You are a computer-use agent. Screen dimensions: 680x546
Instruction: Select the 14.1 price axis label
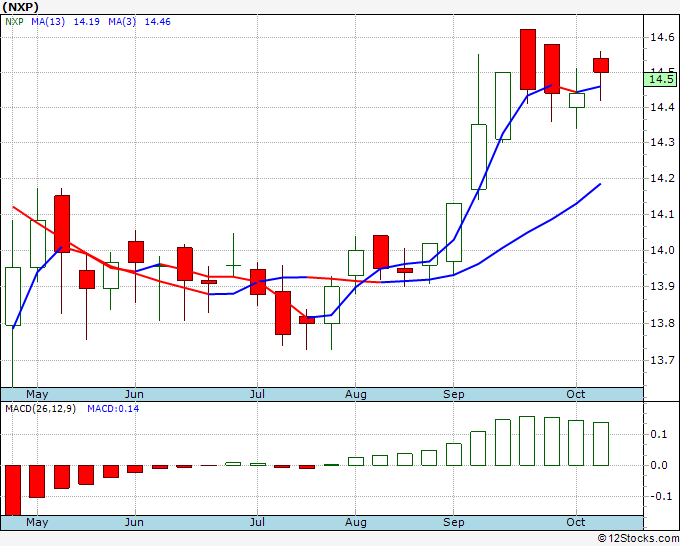tap(662, 214)
